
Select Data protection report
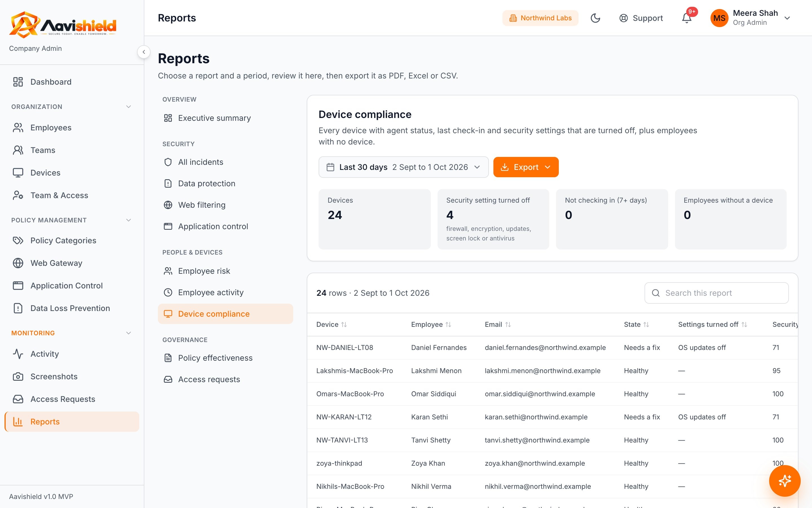(225, 183)
